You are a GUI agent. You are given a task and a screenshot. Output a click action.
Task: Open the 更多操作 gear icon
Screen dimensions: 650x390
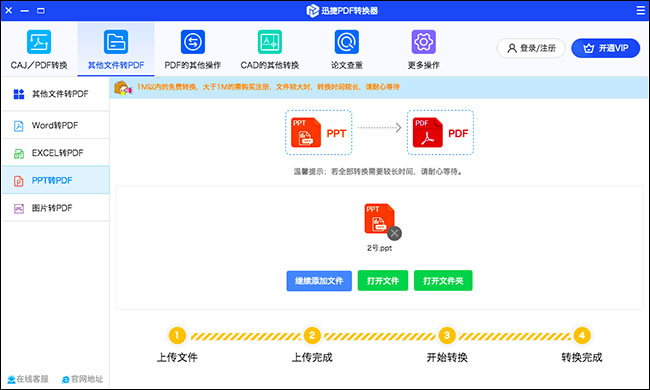pos(423,42)
